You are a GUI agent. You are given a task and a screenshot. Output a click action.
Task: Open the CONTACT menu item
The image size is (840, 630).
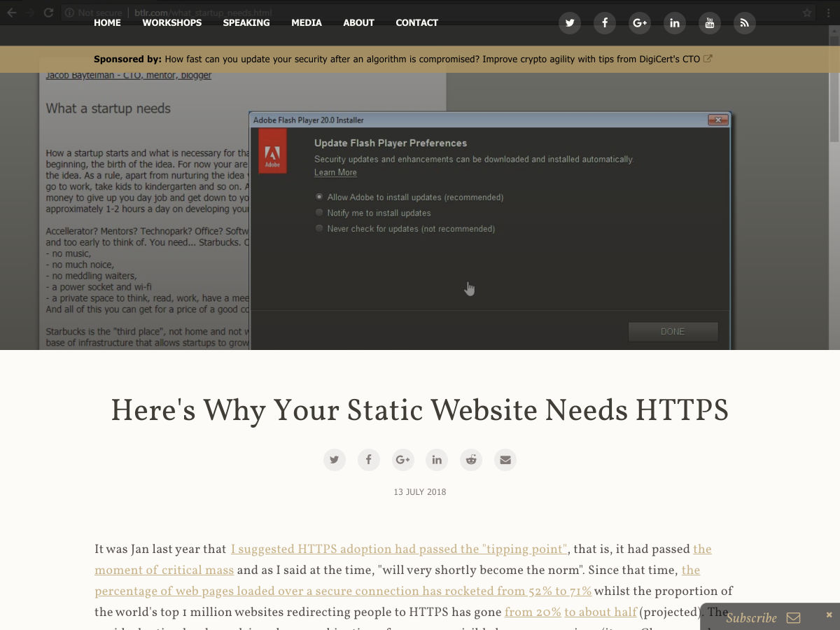tap(416, 22)
